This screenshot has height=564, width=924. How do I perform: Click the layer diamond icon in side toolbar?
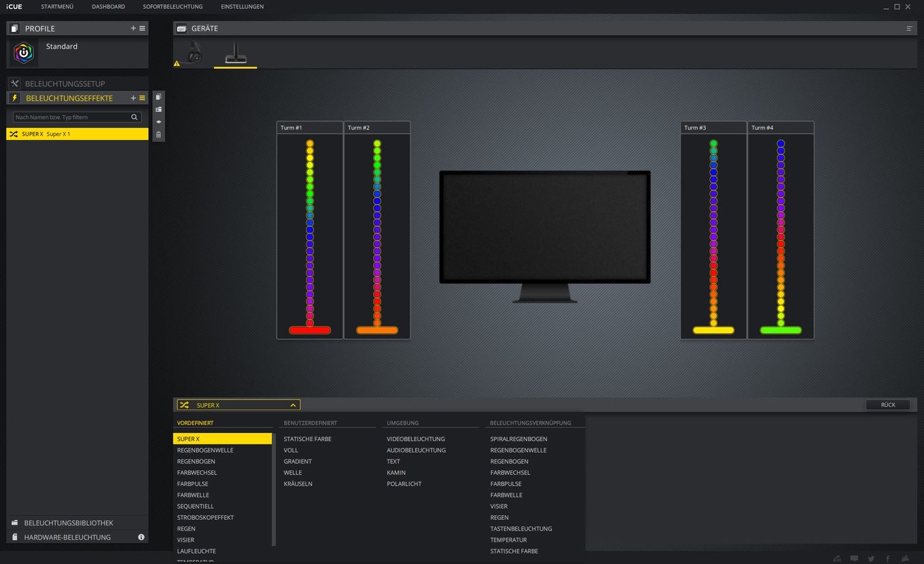click(x=158, y=122)
